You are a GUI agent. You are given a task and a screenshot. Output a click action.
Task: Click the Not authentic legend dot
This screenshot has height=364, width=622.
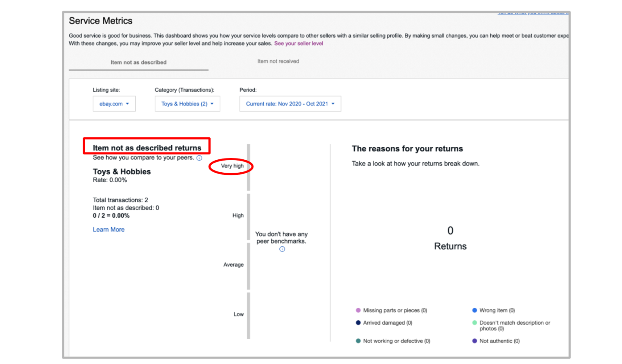tap(475, 341)
